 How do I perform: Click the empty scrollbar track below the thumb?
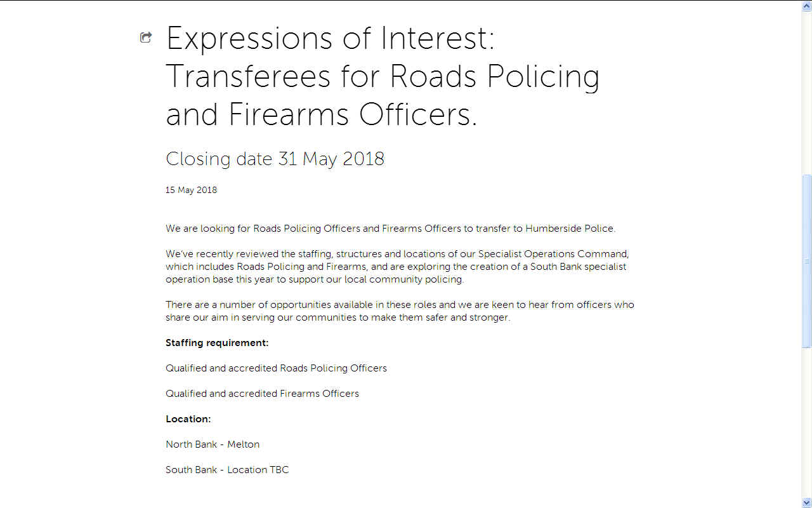click(x=807, y=422)
